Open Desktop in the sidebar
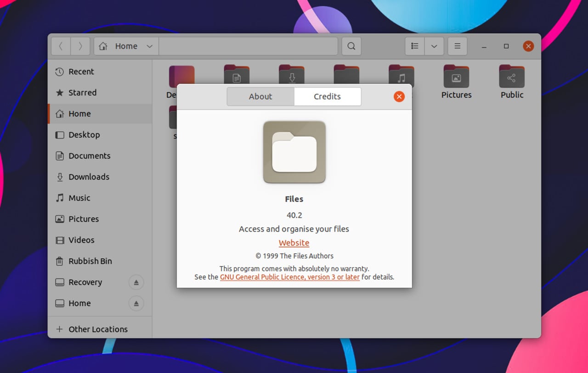This screenshot has height=373, width=588. [x=100, y=135]
